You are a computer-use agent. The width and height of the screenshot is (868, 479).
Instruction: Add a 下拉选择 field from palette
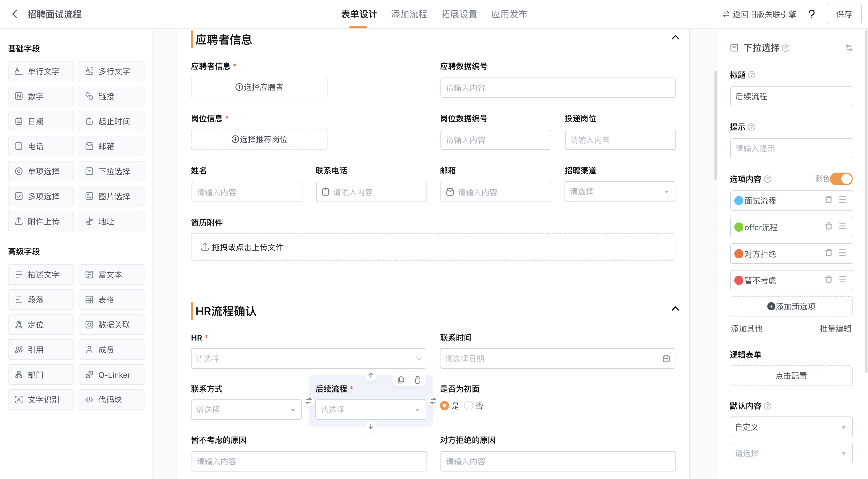(x=111, y=171)
